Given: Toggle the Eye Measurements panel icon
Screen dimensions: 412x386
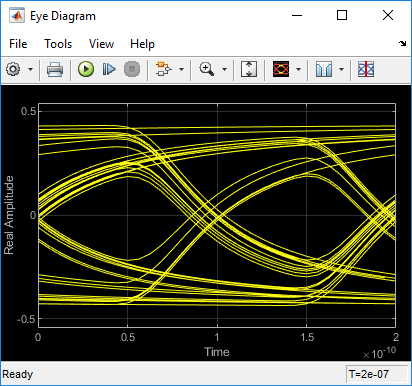Looking at the screenshot, I should [x=366, y=69].
